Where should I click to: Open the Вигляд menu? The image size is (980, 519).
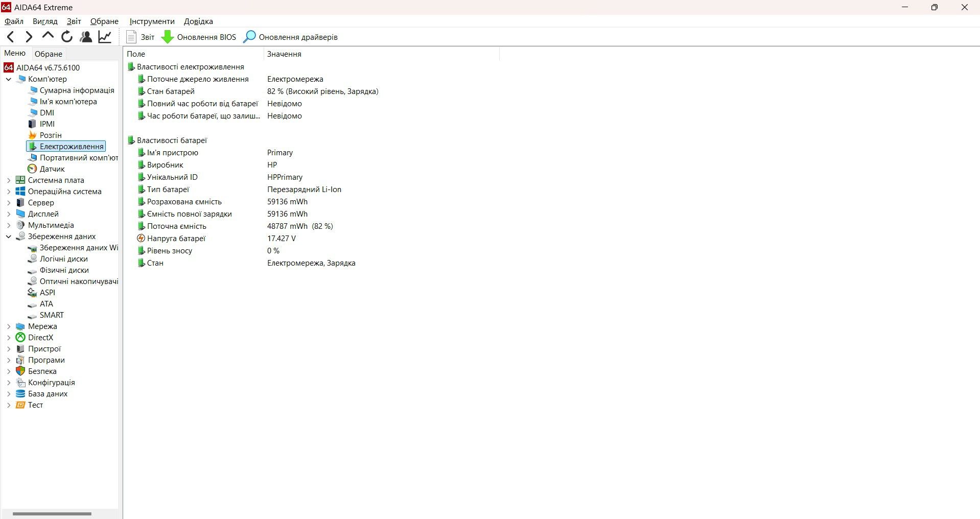[x=45, y=21]
